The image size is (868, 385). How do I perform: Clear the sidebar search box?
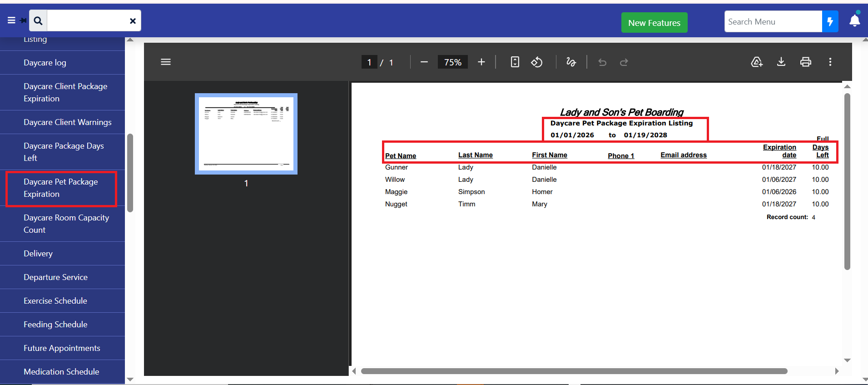point(133,21)
